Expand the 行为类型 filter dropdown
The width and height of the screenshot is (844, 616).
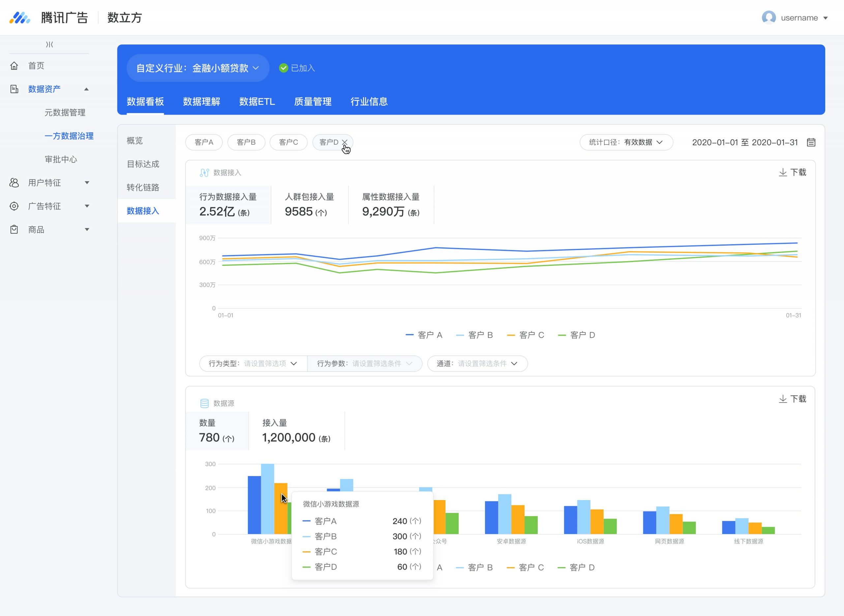253,363
